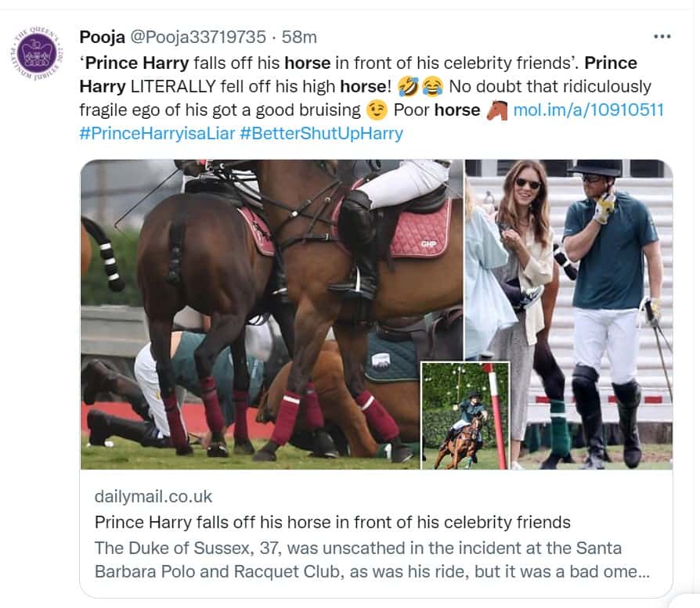Open the tweet via 58m timestamp
The width and height of the screenshot is (700, 608).
[x=300, y=37]
